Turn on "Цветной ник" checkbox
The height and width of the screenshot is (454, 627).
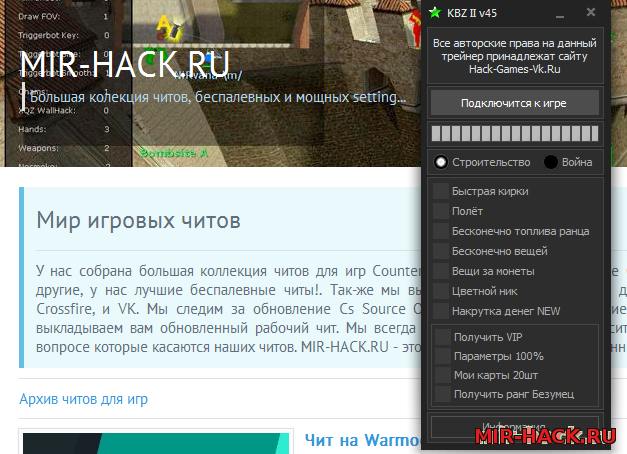click(441, 291)
